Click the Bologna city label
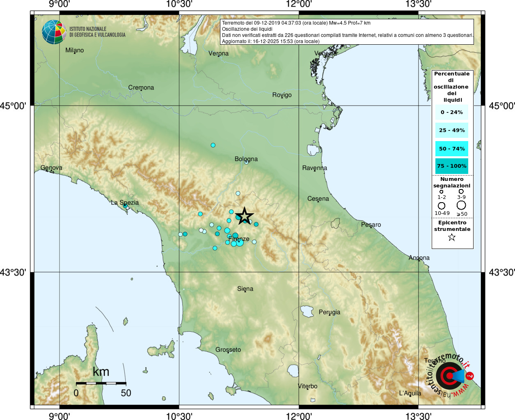 [x=246, y=159]
